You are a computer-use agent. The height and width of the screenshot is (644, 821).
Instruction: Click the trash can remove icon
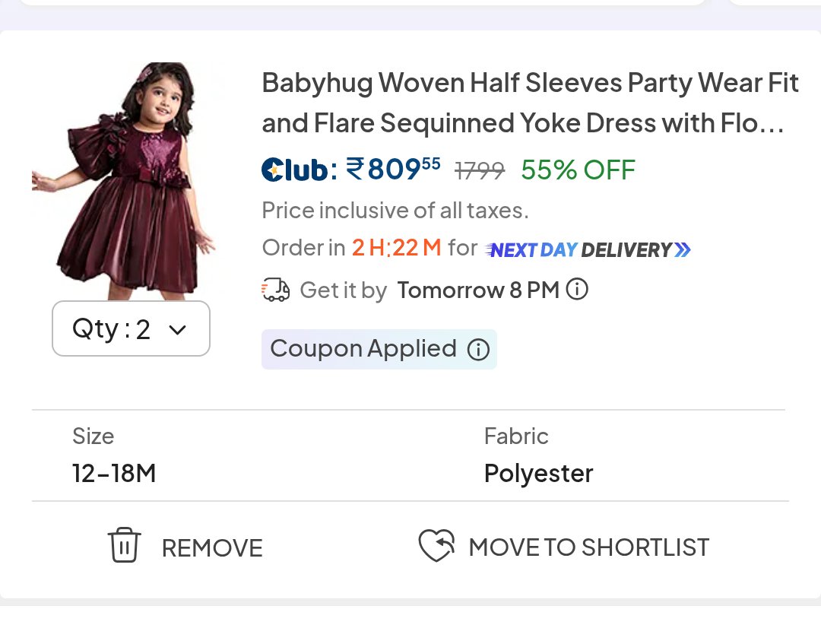124,545
